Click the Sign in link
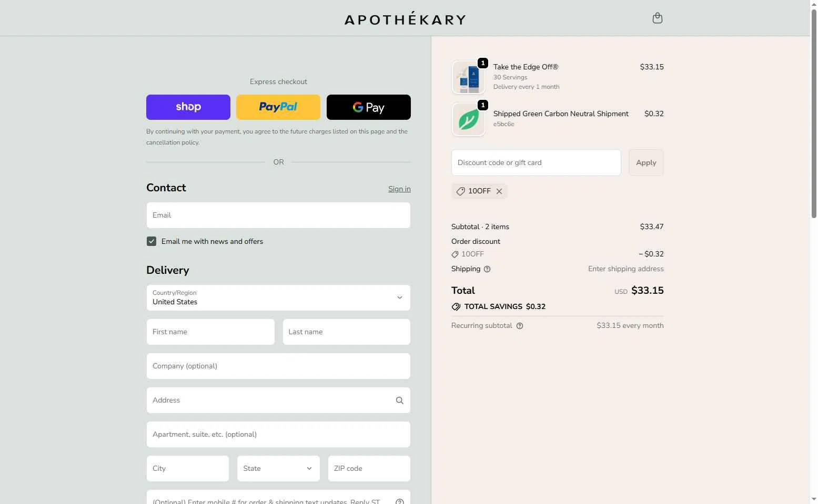The image size is (818, 504). tap(399, 189)
